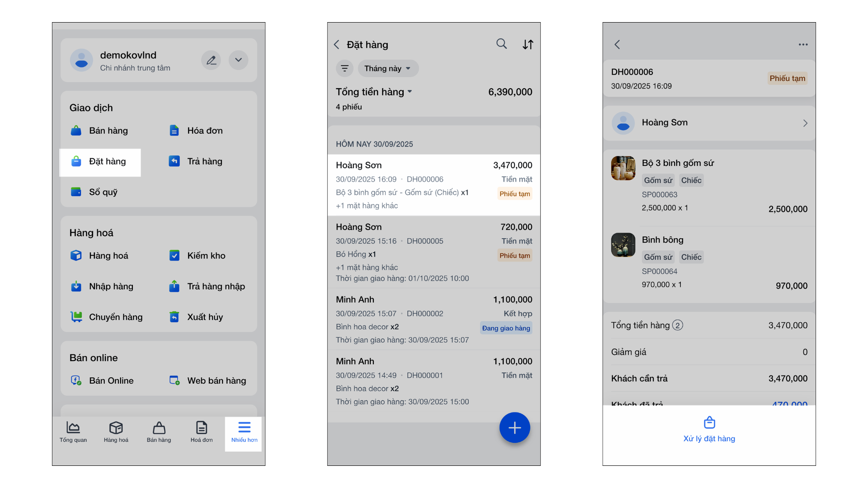Click back arrow on order DH000006 detail

pyautogui.click(x=618, y=44)
